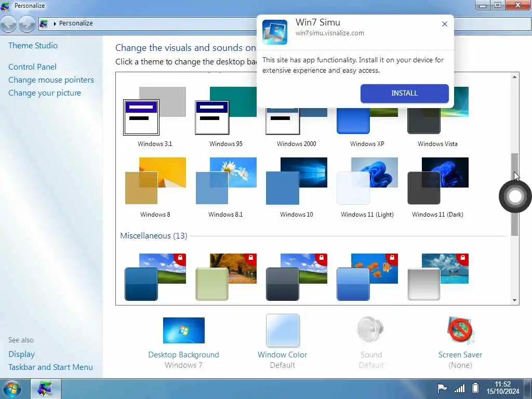Image resolution: width=532 pixels, height=399 pixels.
Task: Click the theme list scrollbar thumb
Action: tap(514, 194)
